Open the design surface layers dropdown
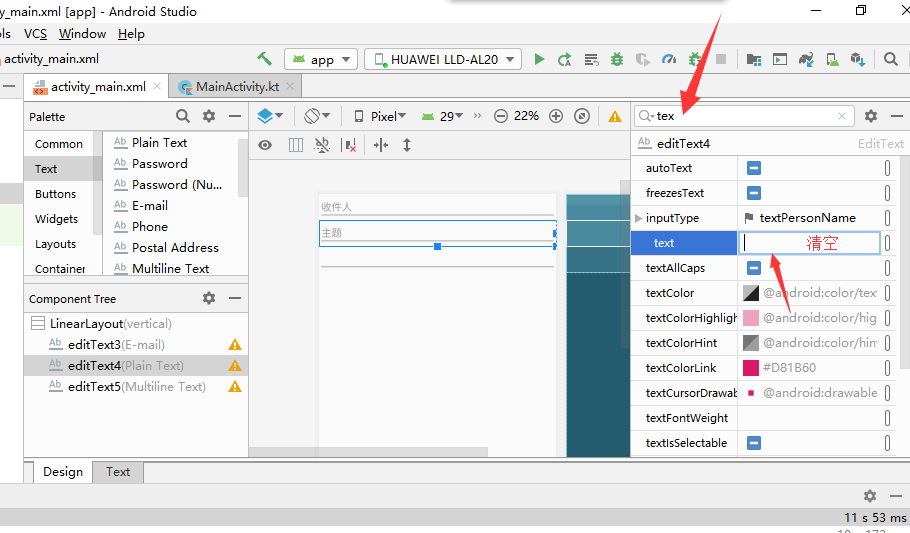 click(270, 116)
